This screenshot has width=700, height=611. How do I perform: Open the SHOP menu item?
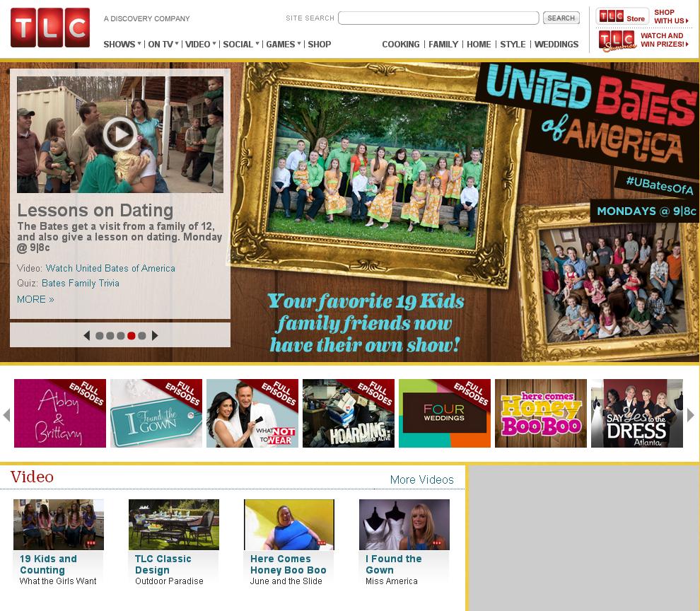319,45
